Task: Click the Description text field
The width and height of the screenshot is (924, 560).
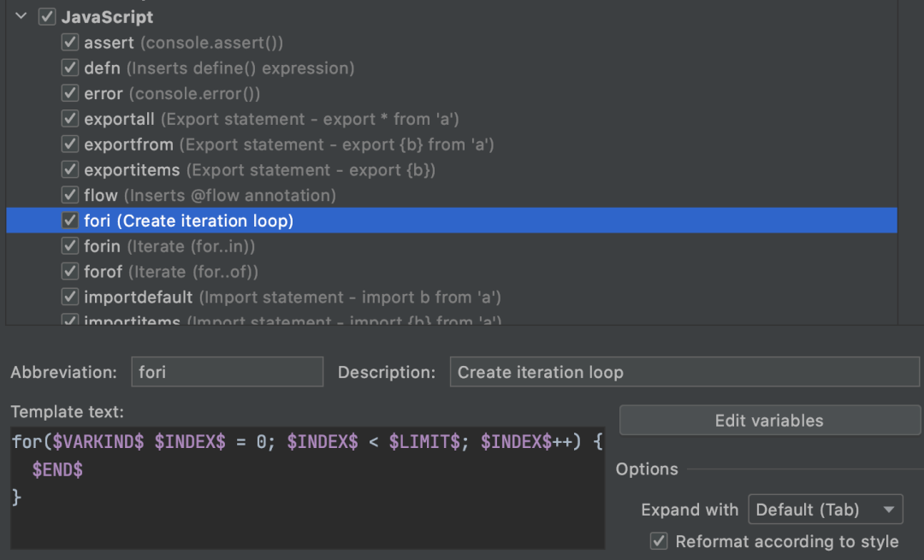Action: point(684,373)
